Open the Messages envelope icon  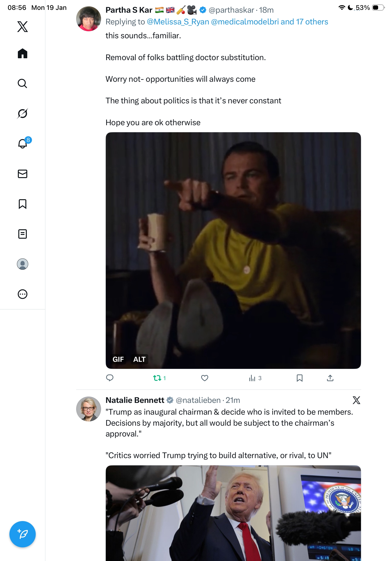[23, 174]
